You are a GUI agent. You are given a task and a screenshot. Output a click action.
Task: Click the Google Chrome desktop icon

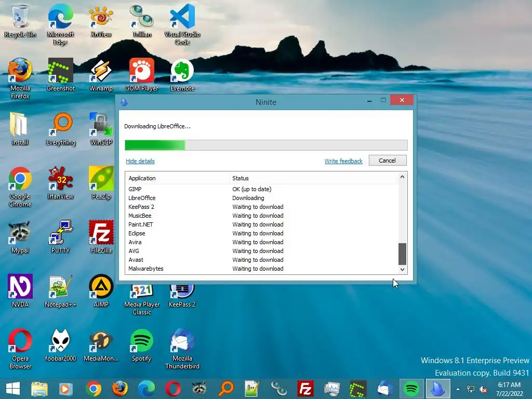click(20, 187)
